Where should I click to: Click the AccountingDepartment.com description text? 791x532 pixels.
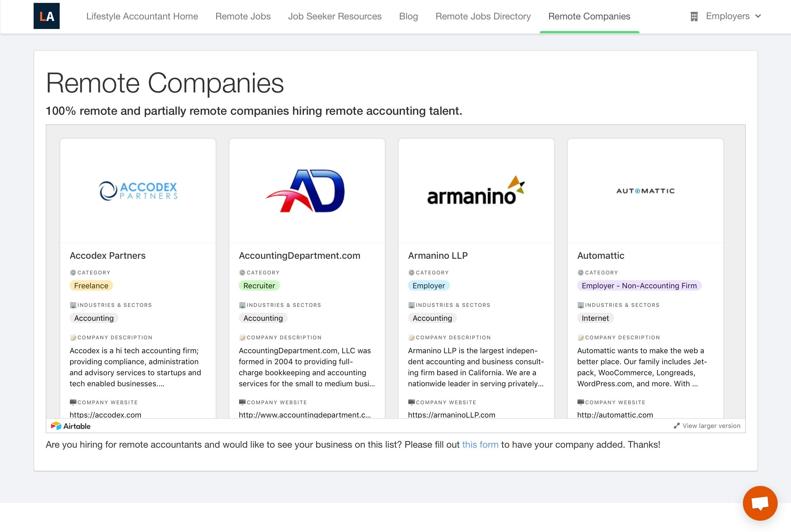[x=307, y=367]
